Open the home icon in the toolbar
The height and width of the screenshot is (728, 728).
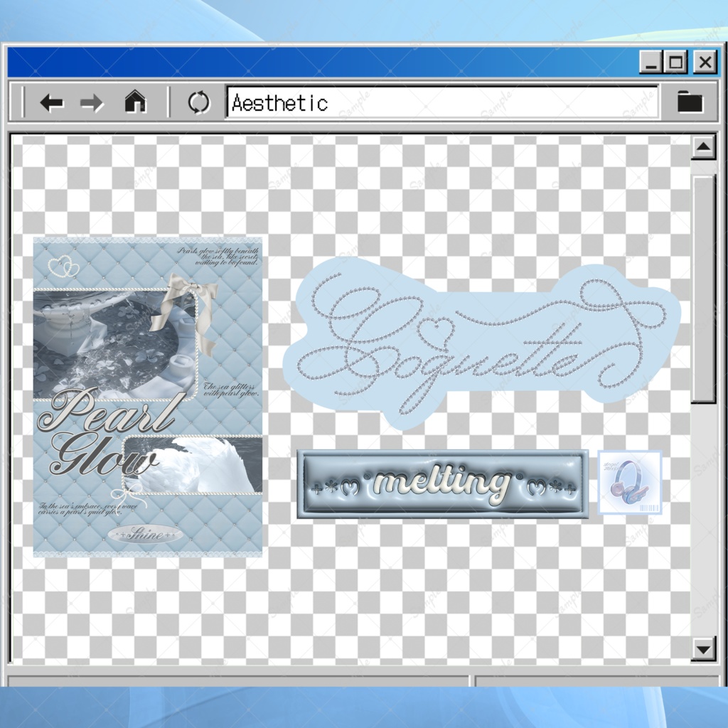[135, 101]
